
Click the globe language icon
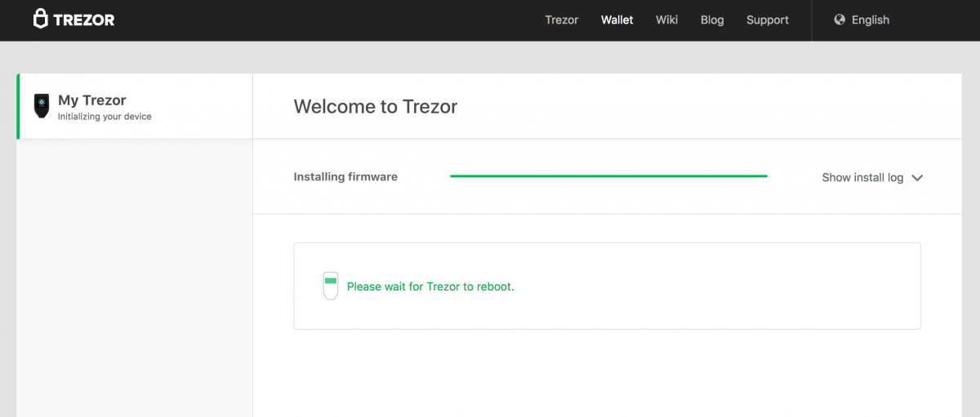pos(840,20)
